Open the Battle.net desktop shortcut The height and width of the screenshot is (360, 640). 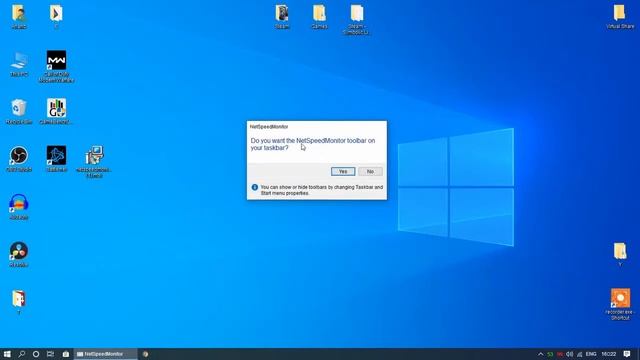[56, 156]
